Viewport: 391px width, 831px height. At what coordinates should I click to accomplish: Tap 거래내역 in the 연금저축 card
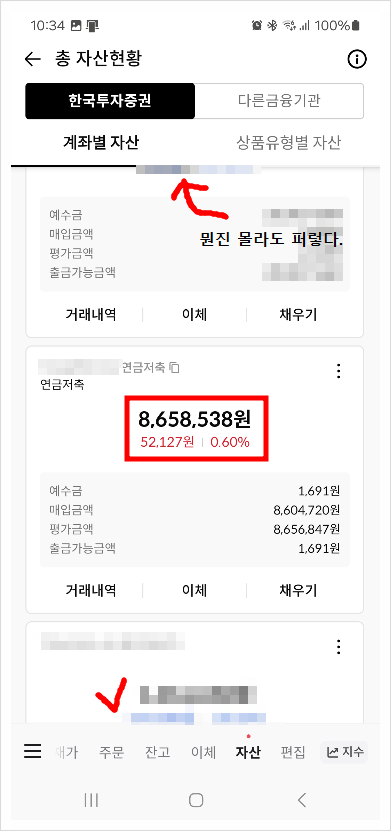(x=91, y=590)
